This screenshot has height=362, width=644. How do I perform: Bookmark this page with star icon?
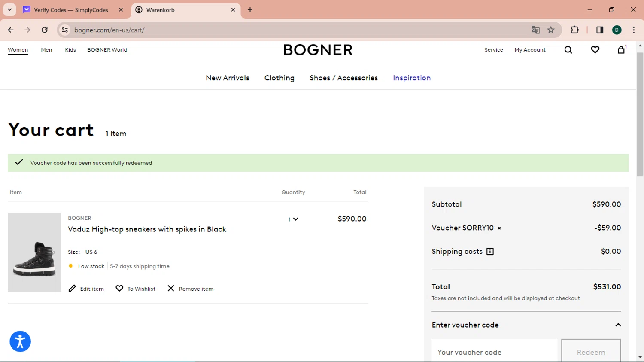[x=551, y=30]
